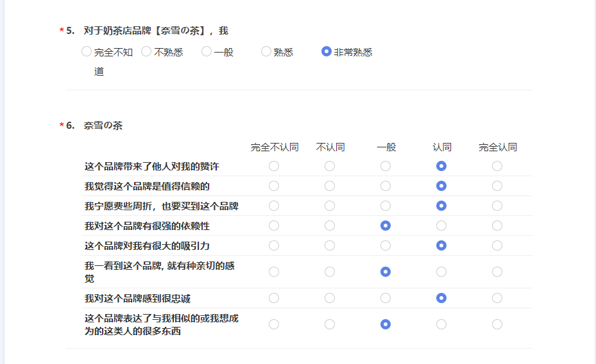Select 认同 for 就有种亲切的感觉 row
This screenshot has height=364, width=596.
(x=441, y=272)
